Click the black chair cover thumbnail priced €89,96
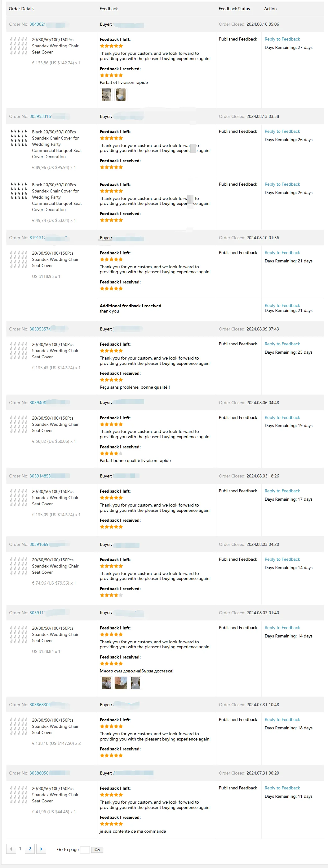Screen dimensions: 328x868 coord(19,138)
